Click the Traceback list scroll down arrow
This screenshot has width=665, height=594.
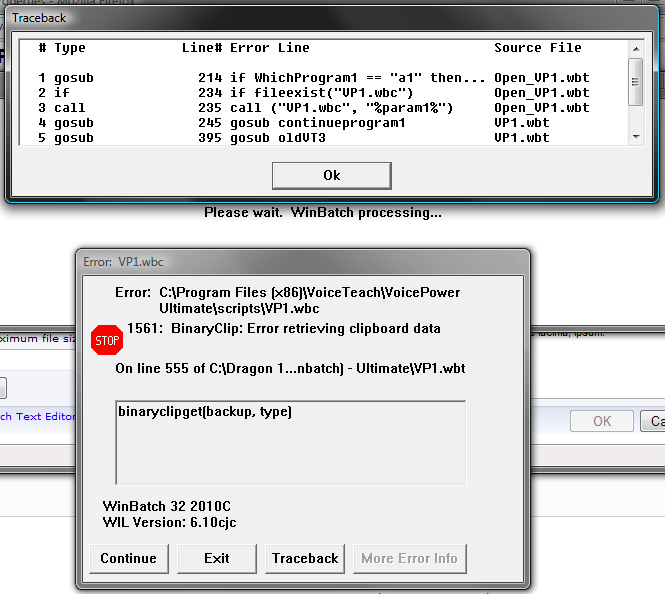[636, 137]
